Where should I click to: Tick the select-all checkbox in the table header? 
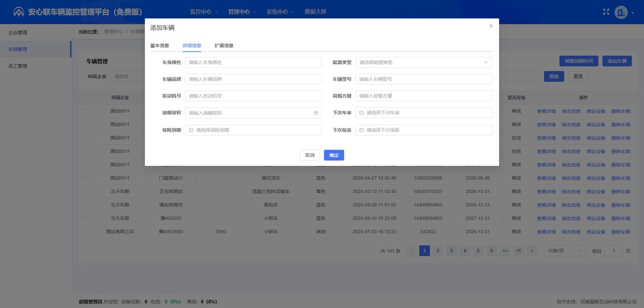pos(84,97)
